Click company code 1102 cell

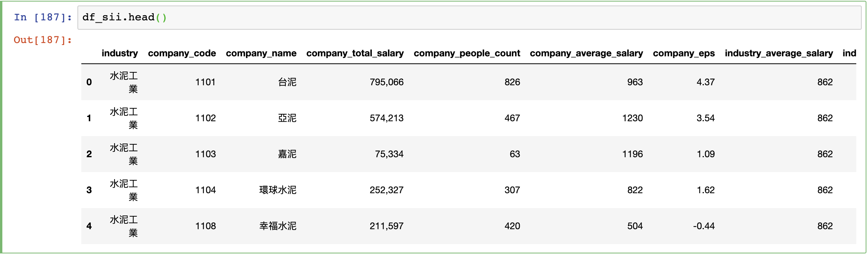tap(206, 118)
